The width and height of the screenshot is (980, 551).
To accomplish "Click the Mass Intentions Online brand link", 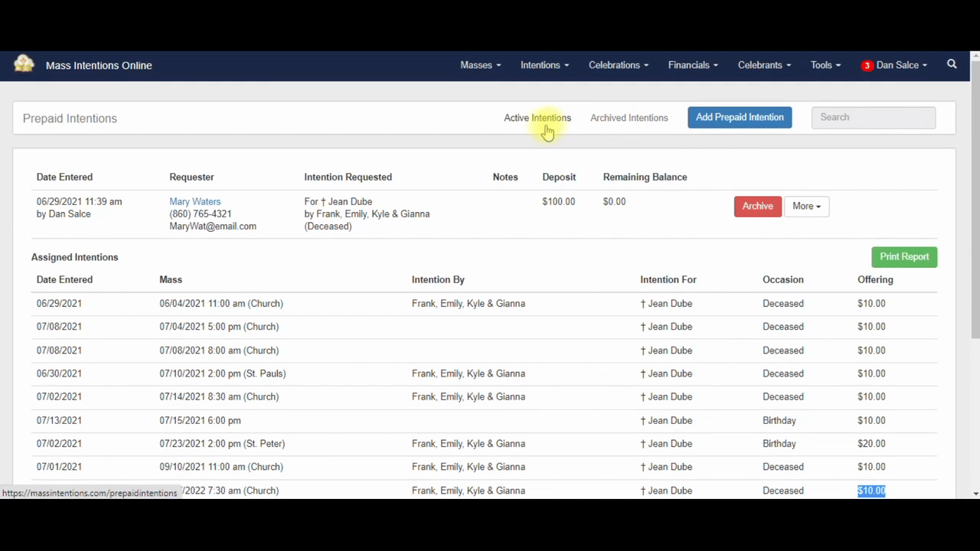I will (99, 65).
